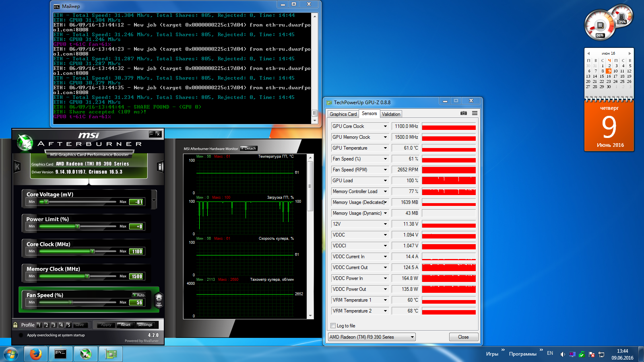Click the GPU-Z title bar icon
Viewport: 644px width, 362px height.
tap(329, 103)
